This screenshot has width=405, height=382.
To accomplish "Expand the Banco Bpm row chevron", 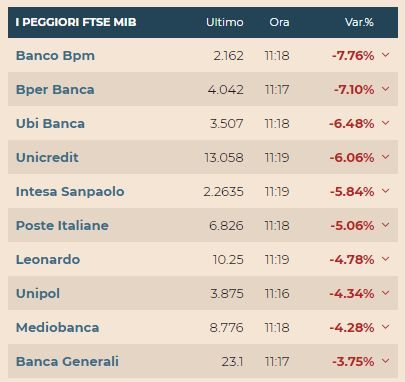I will [x=385, y=55].
